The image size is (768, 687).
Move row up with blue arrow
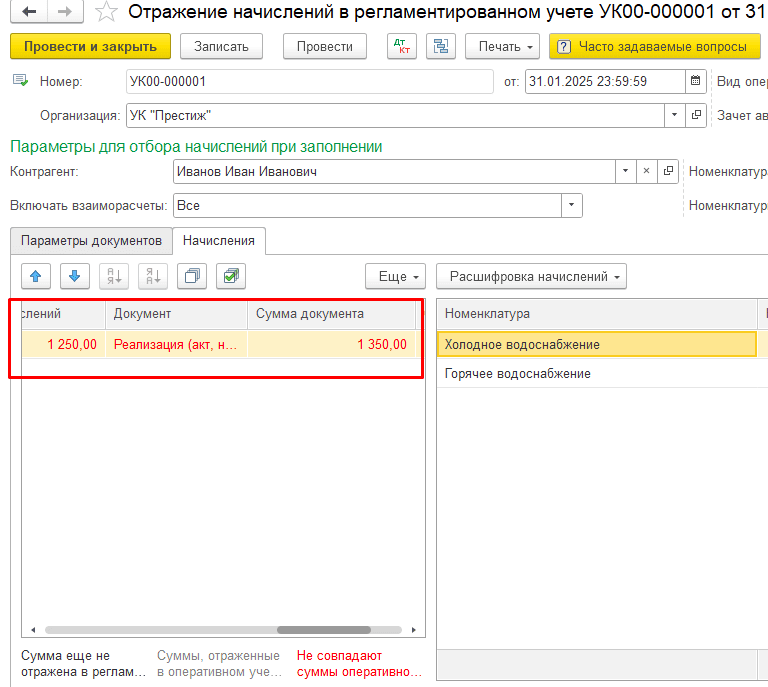coord(36,276)
